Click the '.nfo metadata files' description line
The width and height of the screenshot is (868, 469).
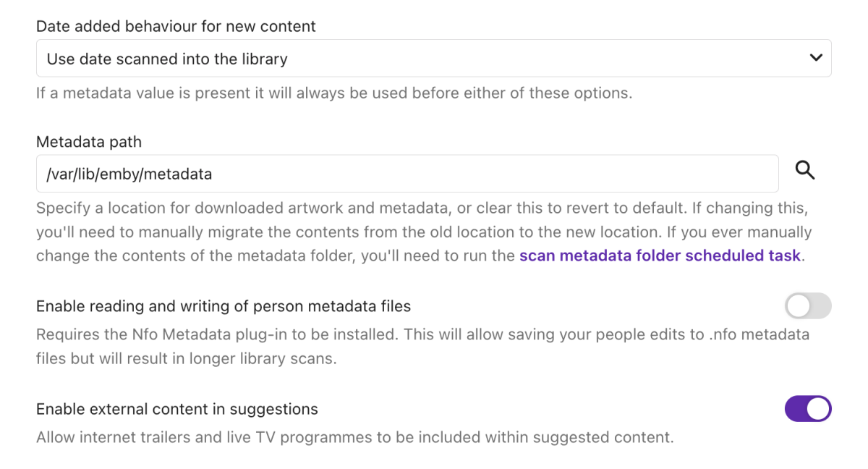tap(186, 358)
